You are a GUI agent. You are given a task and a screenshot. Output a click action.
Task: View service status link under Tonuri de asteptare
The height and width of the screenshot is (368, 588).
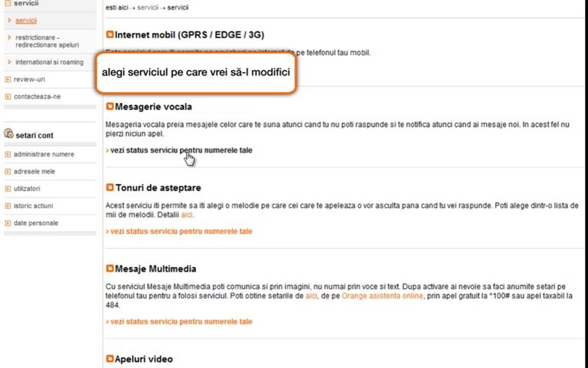tap(181, 232)
